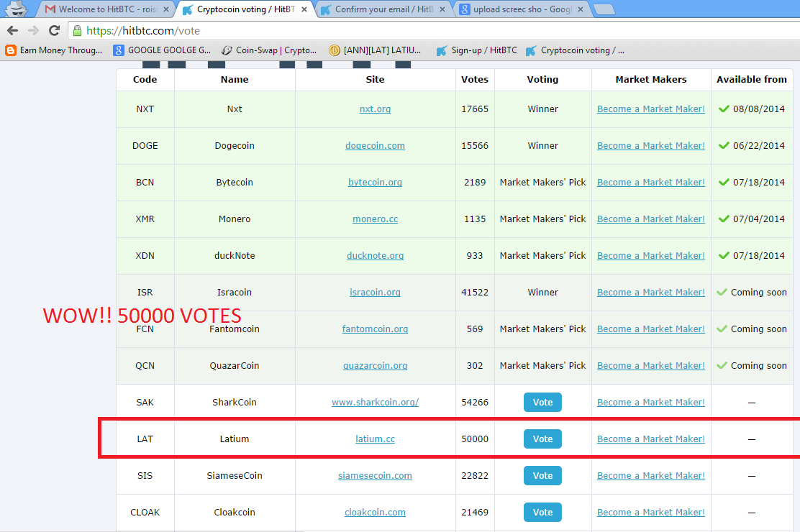Vote for SharkCoin
Screen dimensions: 800x532
(542, 403)
